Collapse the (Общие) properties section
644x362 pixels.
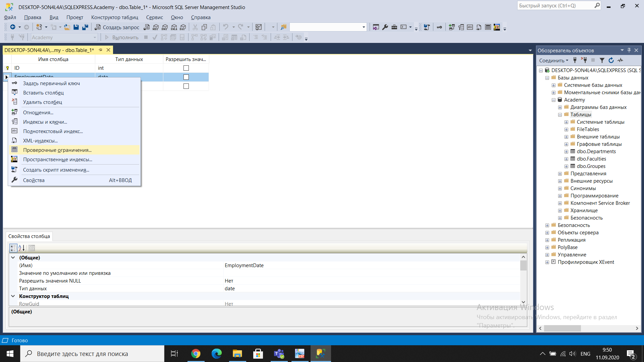pyautogui.click(x=13, y=258)
